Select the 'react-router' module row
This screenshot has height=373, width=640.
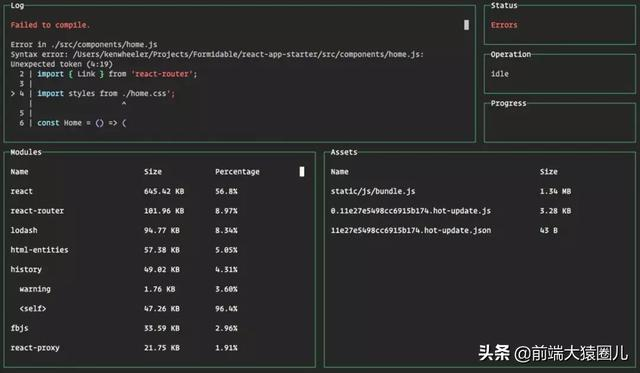pos(124,211)
